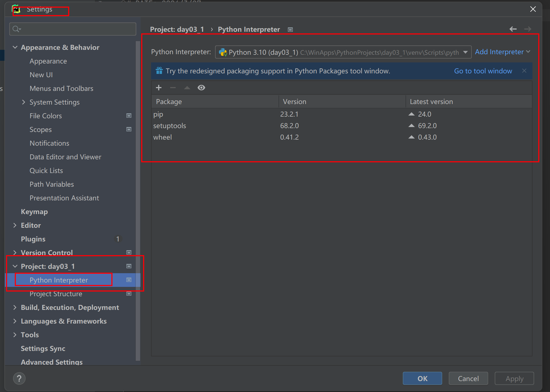Dismiss the packaging support banner
Viewport: 550px width, 392px height.
(x=524, y=71)
